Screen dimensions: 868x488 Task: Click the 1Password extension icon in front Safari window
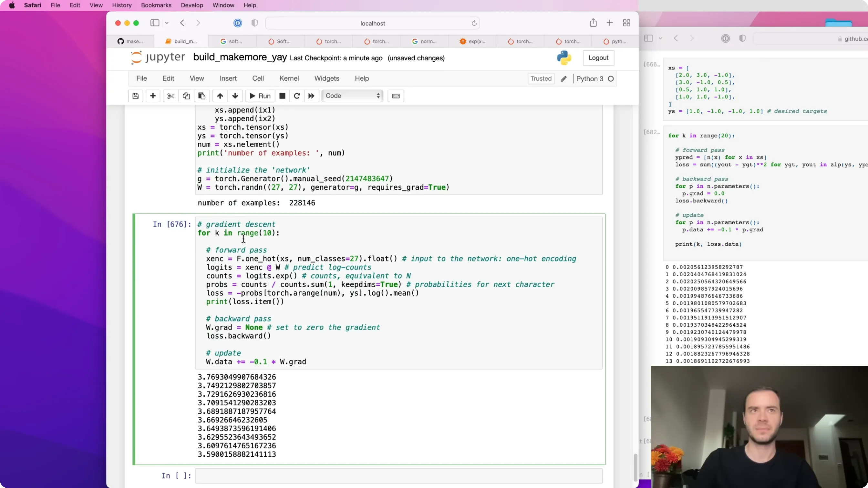(238, 23)
